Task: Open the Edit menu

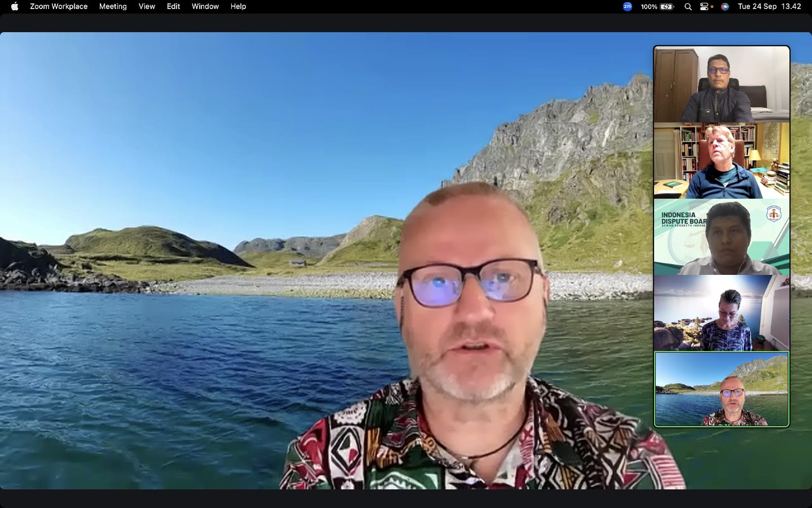Action: click(x=173, y=7)
